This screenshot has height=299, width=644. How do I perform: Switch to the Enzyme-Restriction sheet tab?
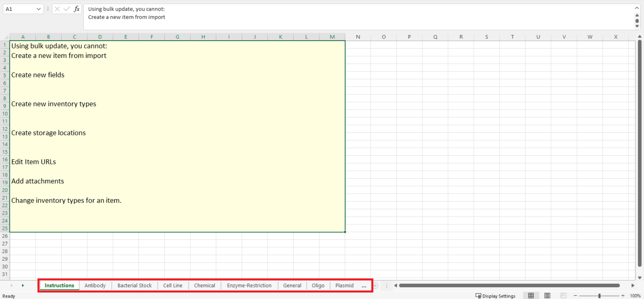click(249, 285)
